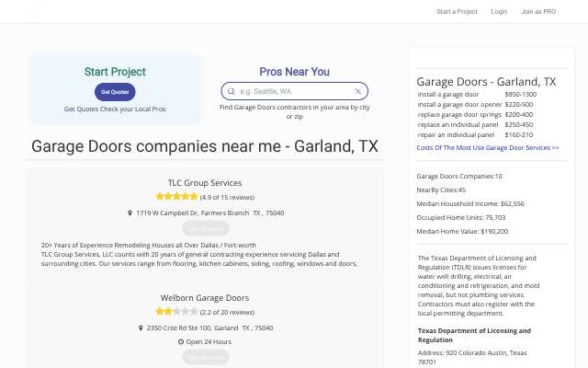Image resolution: width=588 pixels, height=368 pixels.
Task: Click the 20+ Years of Experience description line
Action: click(x=149, y=246)
